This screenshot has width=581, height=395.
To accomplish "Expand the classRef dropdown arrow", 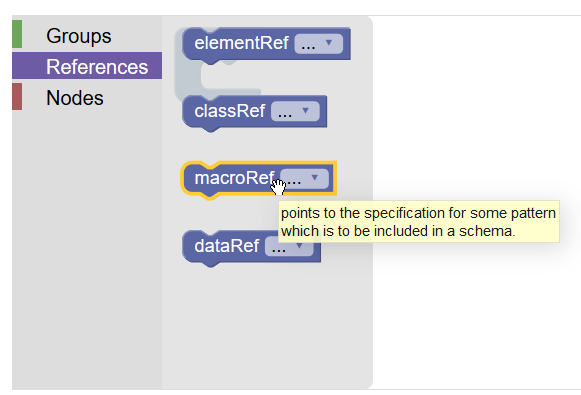I will (x=305, y=110).
